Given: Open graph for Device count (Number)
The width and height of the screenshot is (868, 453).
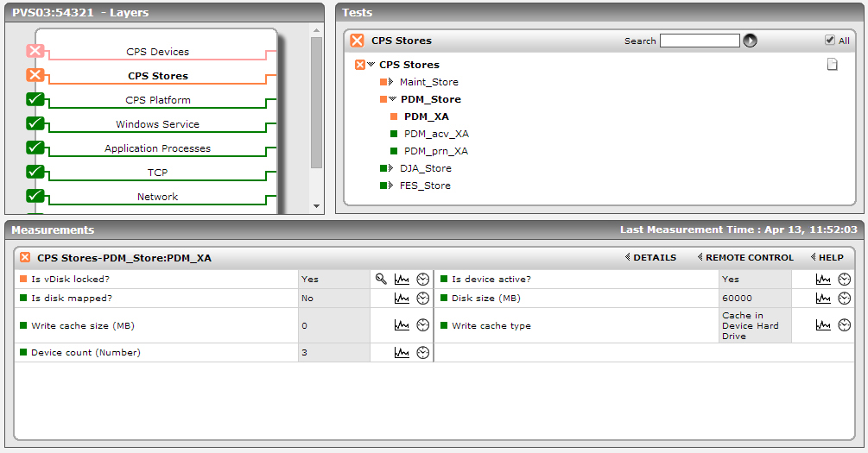Looking at the screenshot, I should pyautogui.click(x=402, y=352).
